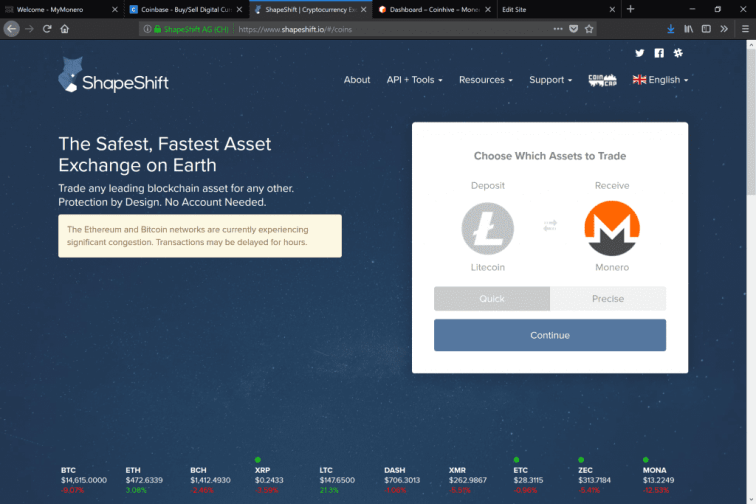Bookmark this page with the star icon
The height and width of the screenshot is (504, 756).
(x=589, y=29)
